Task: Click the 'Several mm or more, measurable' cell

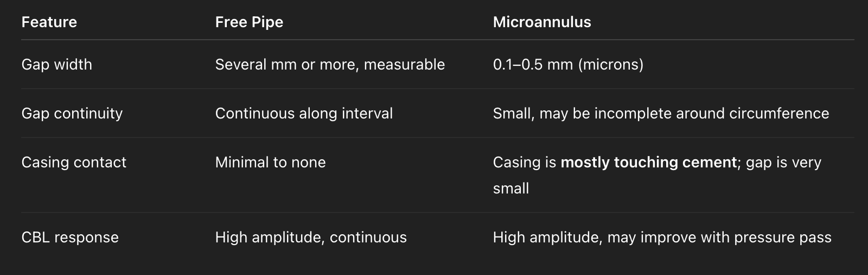Action: 330,65
